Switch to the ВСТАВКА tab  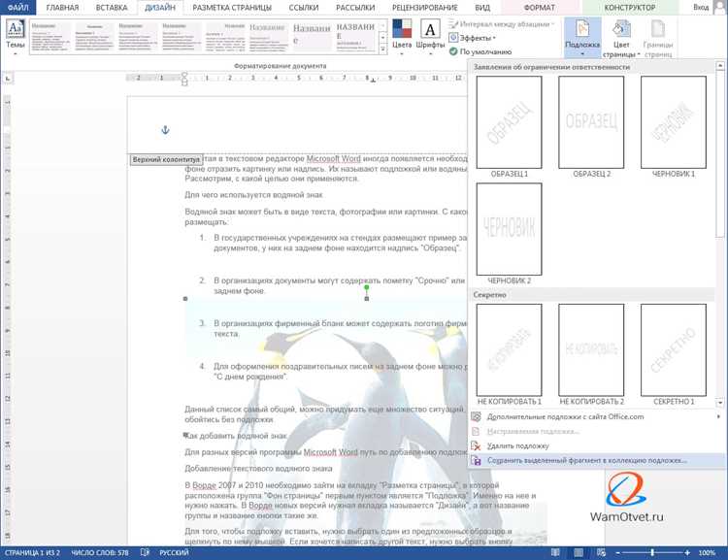pyautogui.click(x=112, y=8)
